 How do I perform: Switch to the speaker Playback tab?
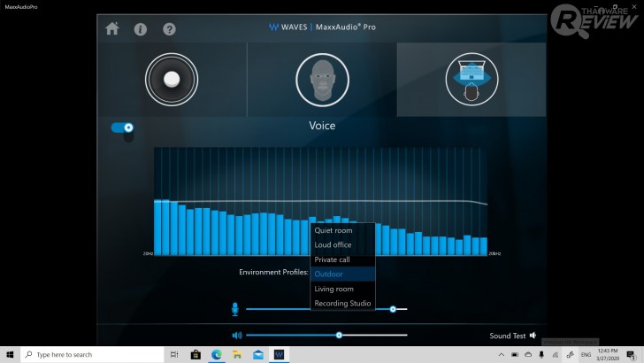click(x=172, y=80)
